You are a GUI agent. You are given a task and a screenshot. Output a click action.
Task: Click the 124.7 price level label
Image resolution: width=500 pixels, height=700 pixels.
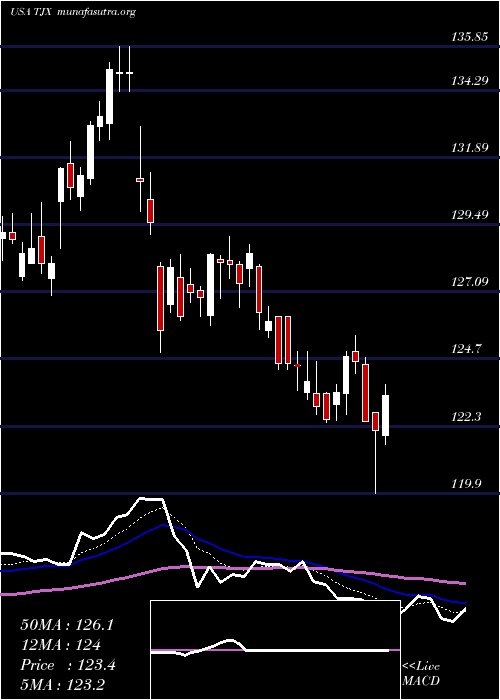click(x=467, y=349)
